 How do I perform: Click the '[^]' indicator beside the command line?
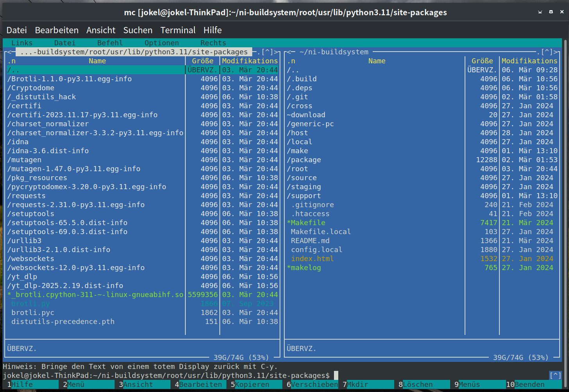(x=555, y=376)
